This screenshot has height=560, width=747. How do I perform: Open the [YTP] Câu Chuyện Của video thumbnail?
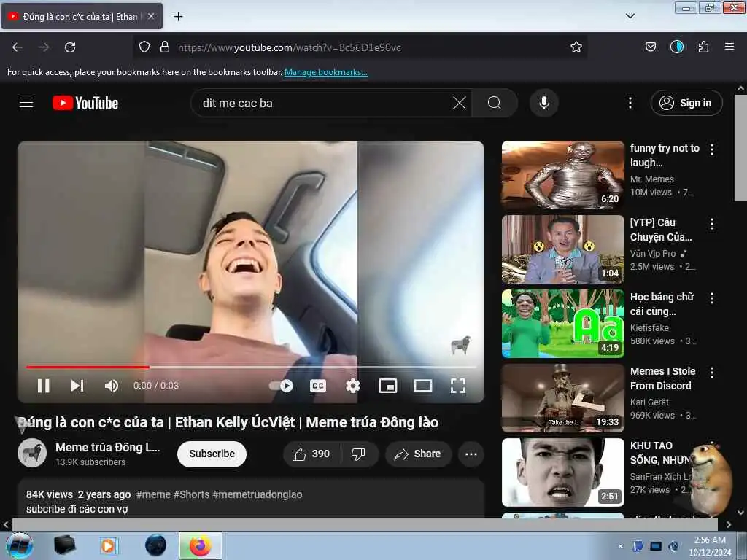tap(562, 249)
